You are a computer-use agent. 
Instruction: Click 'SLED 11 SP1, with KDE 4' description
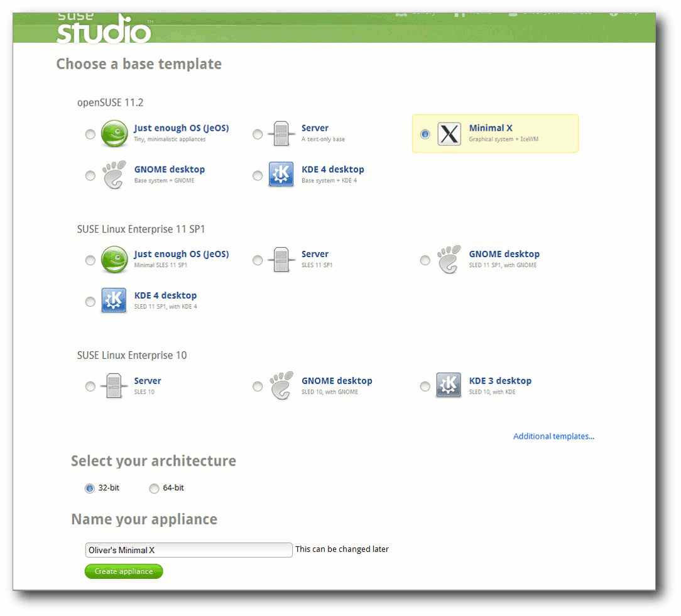point(165,306)
